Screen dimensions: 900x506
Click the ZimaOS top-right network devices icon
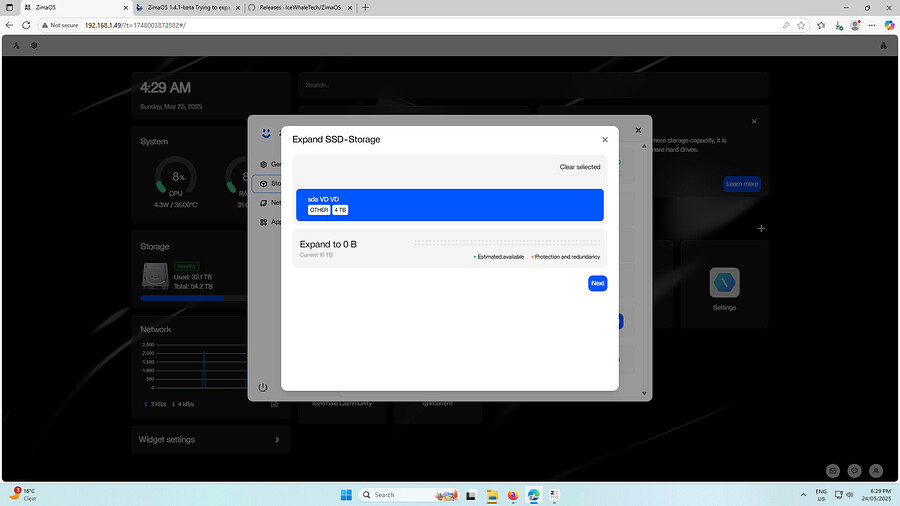click(883, 45)
